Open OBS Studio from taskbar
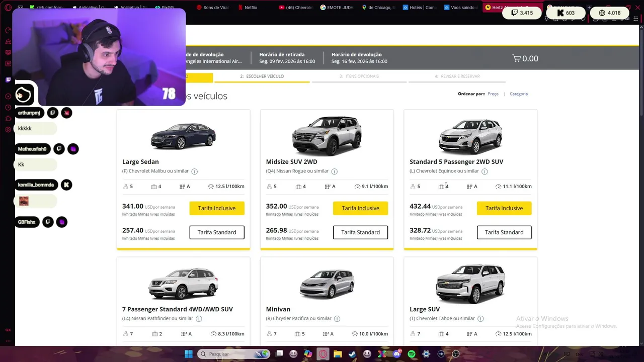 pyautogui.click(x=456, y=354)
